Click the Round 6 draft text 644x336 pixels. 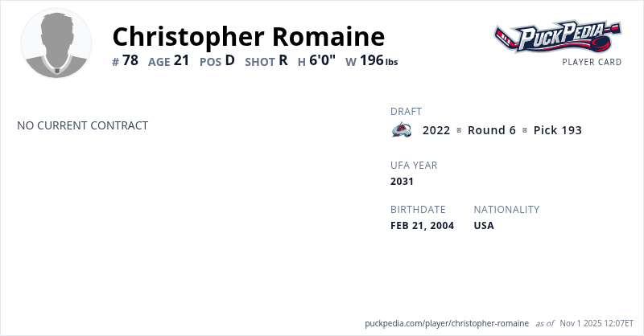[491, 130]
